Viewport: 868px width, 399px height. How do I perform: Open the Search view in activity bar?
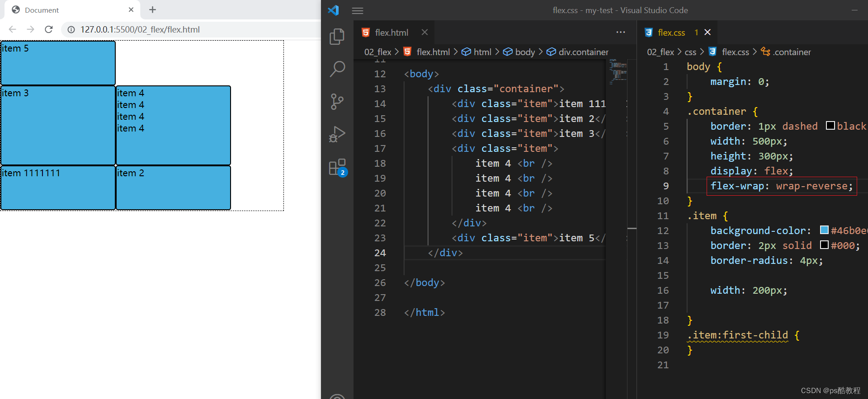coord(337,69)
